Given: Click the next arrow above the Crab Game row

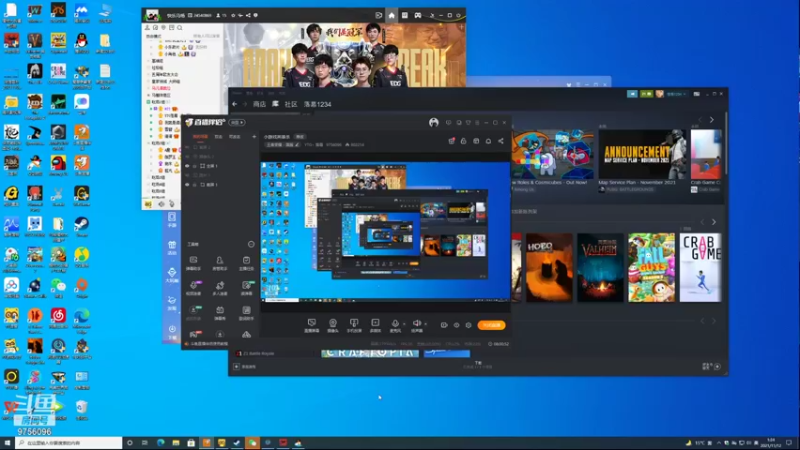Looking at the screenshot, I should [x=714, y=222].
